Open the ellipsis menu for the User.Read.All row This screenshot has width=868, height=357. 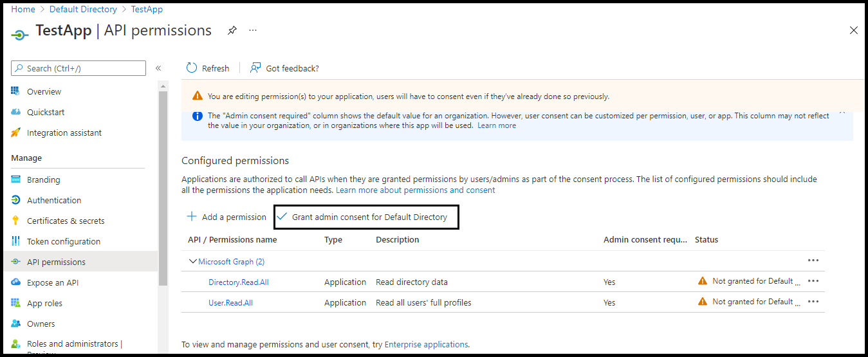click(x=813, y=302)
